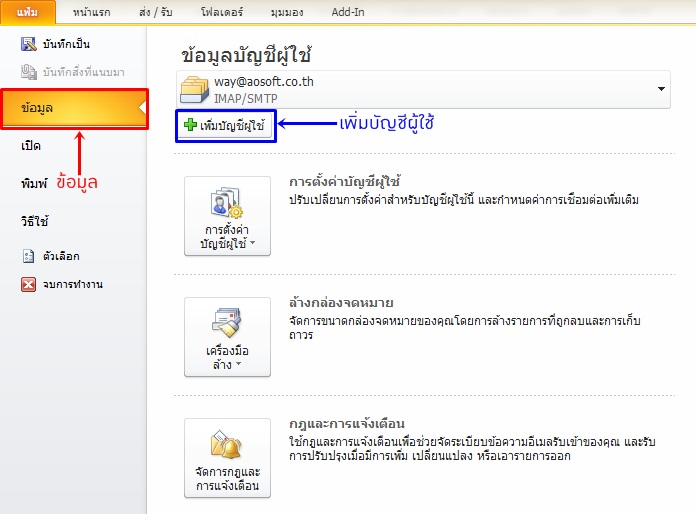Click the mailbox cleanup broom icon
The image size is (696, 514).
click(227, 323)
